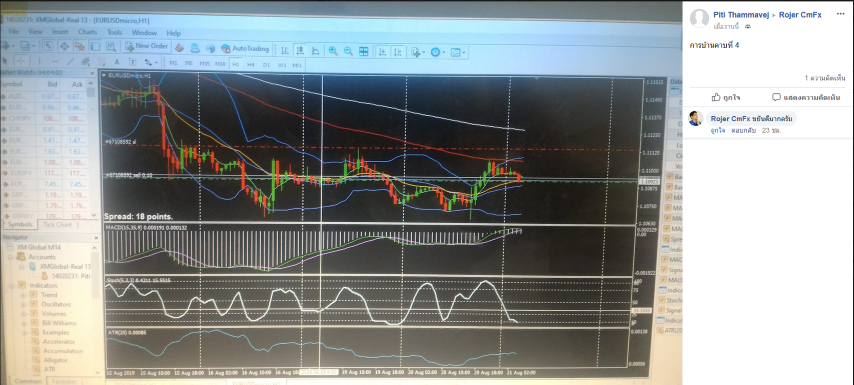Select the crosshair cursor tool
Screen dimensions: 854x385
20,61
